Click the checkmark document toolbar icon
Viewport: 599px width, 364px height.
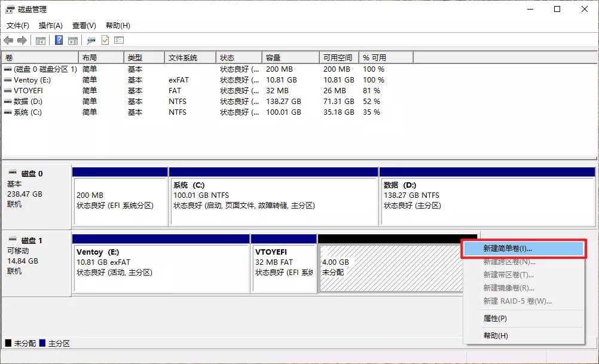(x=106, y=40)
